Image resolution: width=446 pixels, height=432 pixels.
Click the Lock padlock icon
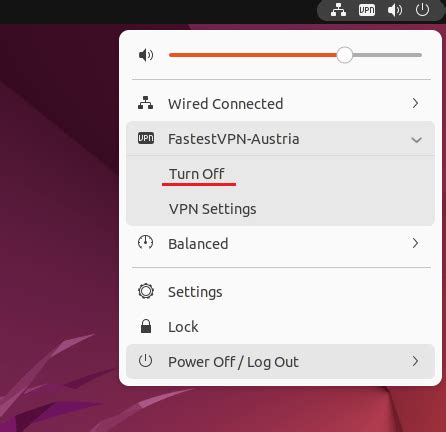[146, 326]
